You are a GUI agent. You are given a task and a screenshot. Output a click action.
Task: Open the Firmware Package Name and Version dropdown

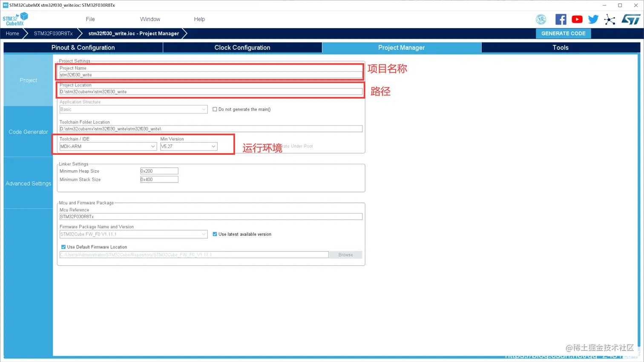click(x=133, y=234)
